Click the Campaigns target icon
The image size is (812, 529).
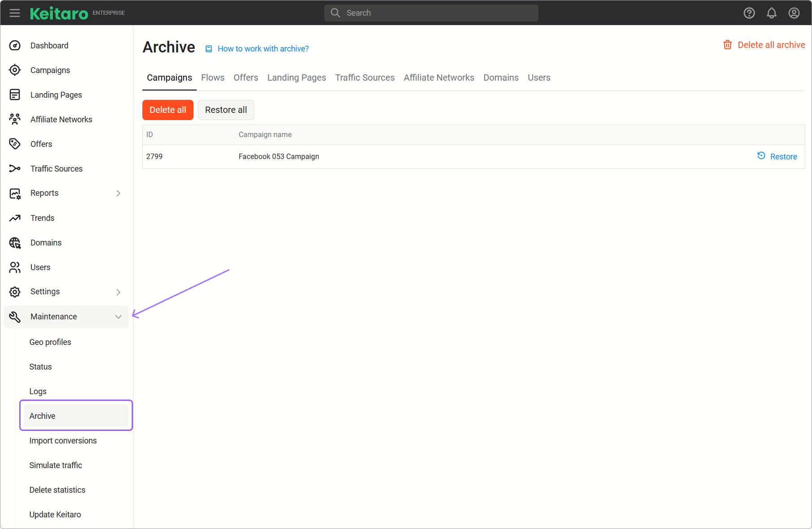click(15, 70)
